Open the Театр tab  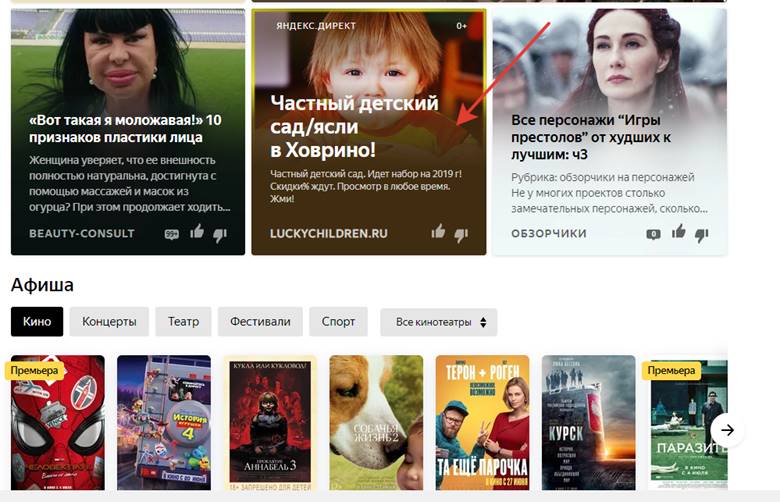182,322
